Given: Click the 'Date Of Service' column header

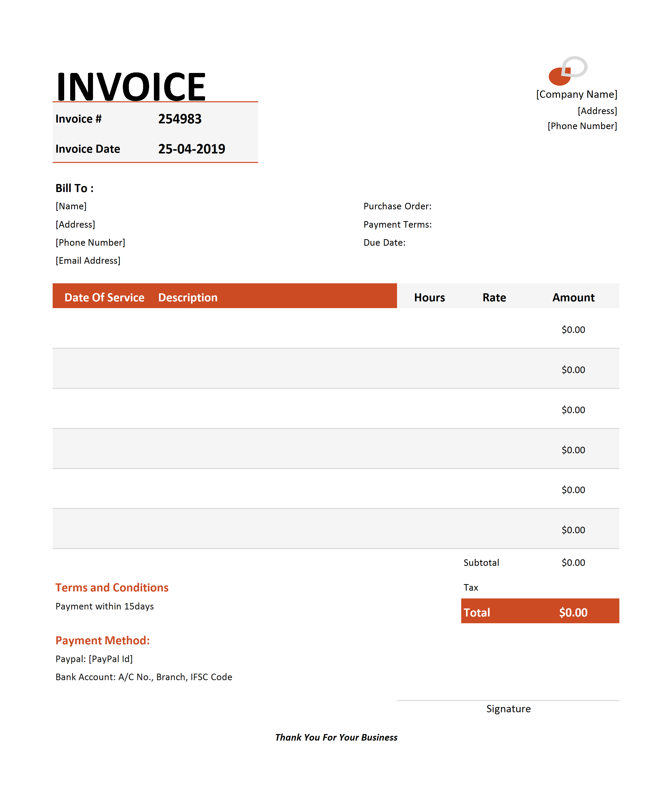Looking at the screenshot, I should click(104, 298).
